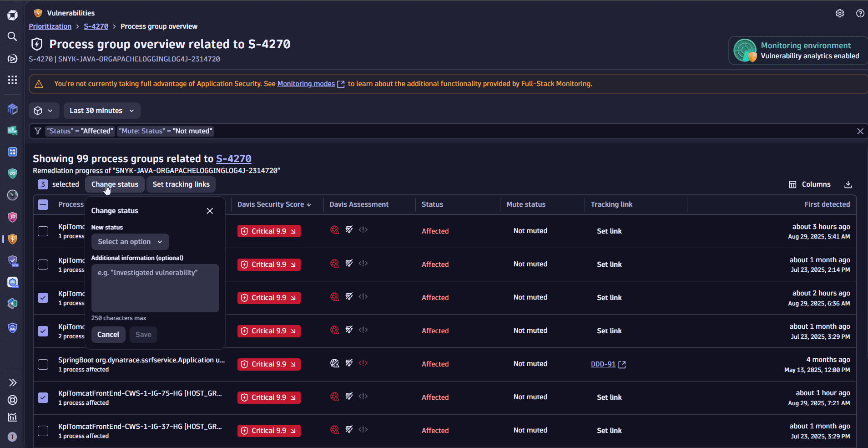The image size is (868, 448).
Task: Toggle the select-all checkbox in the table header
Action: [x=43, y=204]
